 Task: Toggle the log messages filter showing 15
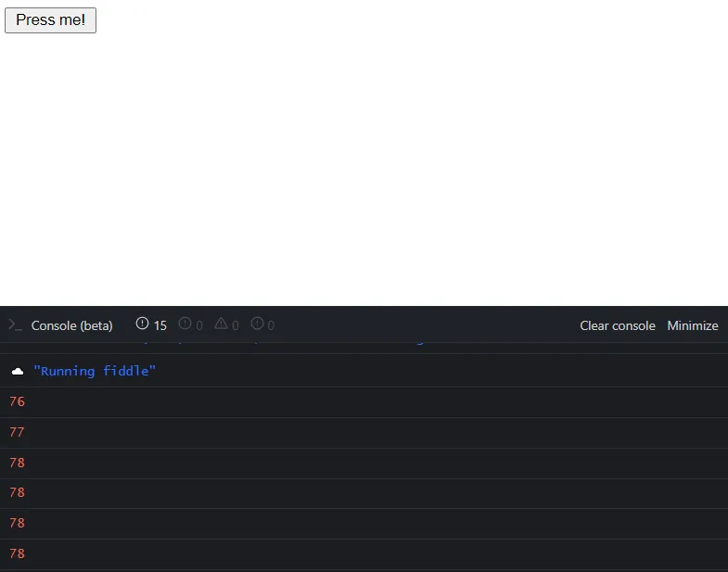(151, 324)
